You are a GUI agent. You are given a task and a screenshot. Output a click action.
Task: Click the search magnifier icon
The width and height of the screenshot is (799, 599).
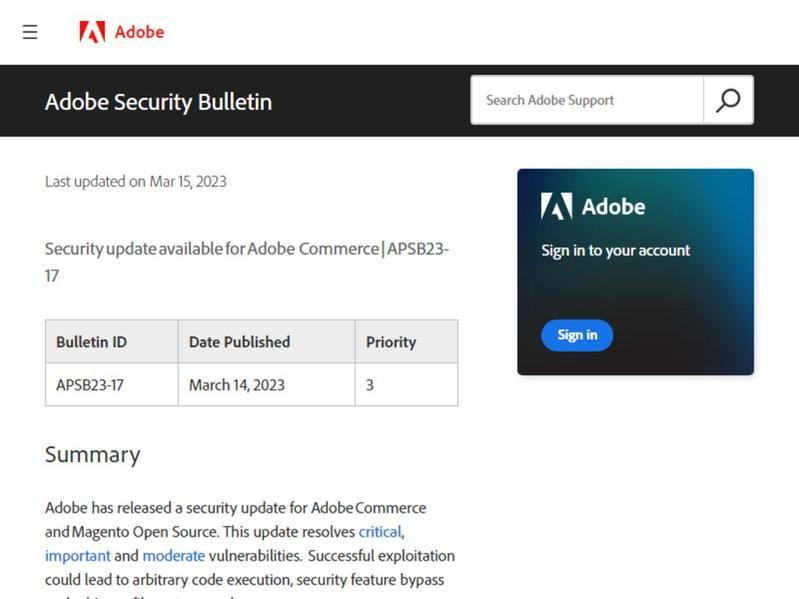coord(728,100)
